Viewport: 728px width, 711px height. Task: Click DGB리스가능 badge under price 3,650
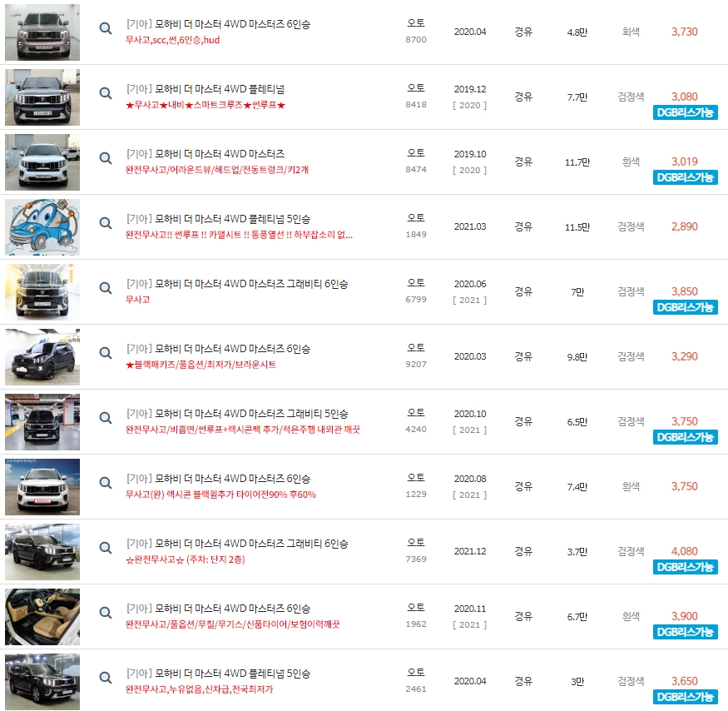point(686,697)
